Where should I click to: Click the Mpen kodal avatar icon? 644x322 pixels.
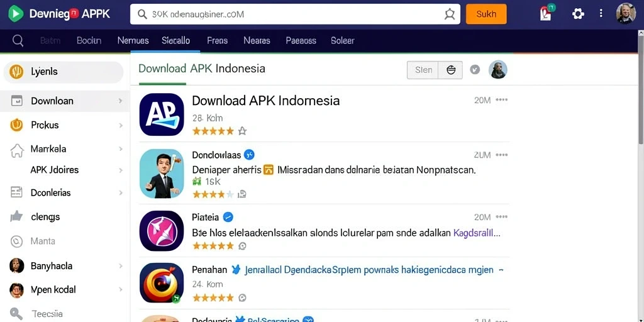[x=16, y=290]
